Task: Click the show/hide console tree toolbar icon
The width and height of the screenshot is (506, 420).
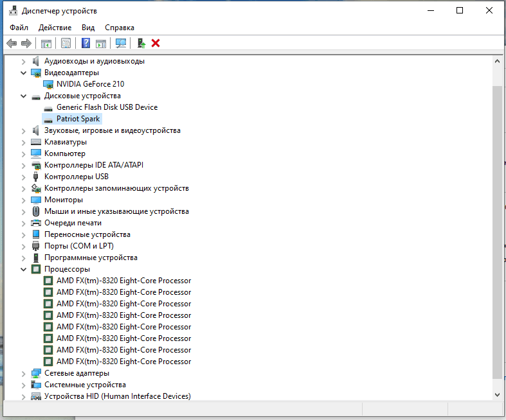Action: pyautogui.click(x=46, y=43)
